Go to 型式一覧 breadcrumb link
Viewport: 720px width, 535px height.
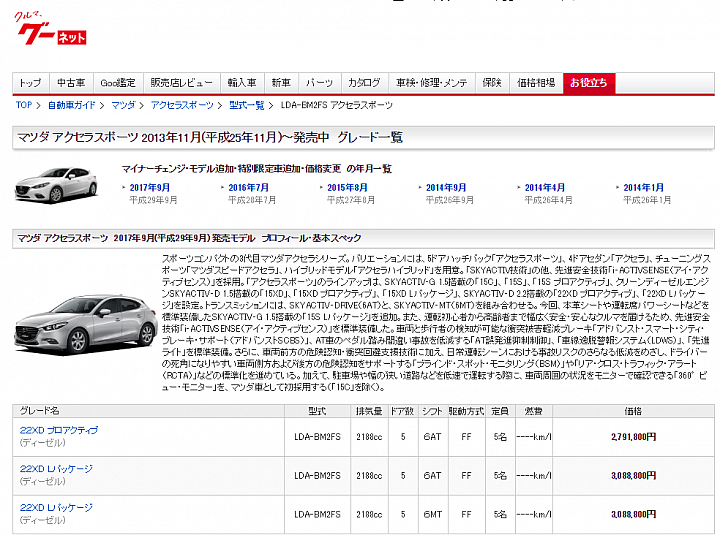(247, 105)
